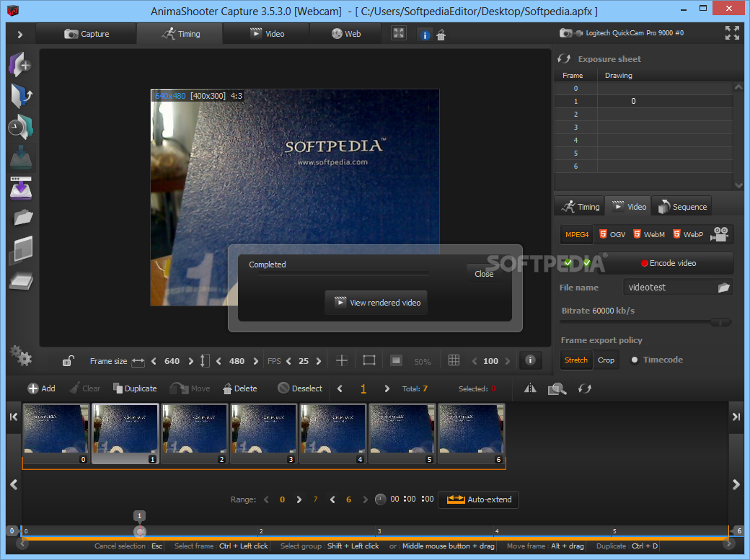750x560 pixels.
Task: Jump to first frame with skip-start arrow
Action: (x=14, y=417)
